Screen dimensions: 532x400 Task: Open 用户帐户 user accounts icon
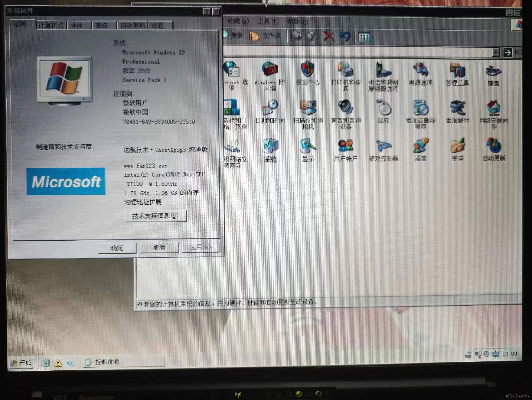tap(346, 150)
